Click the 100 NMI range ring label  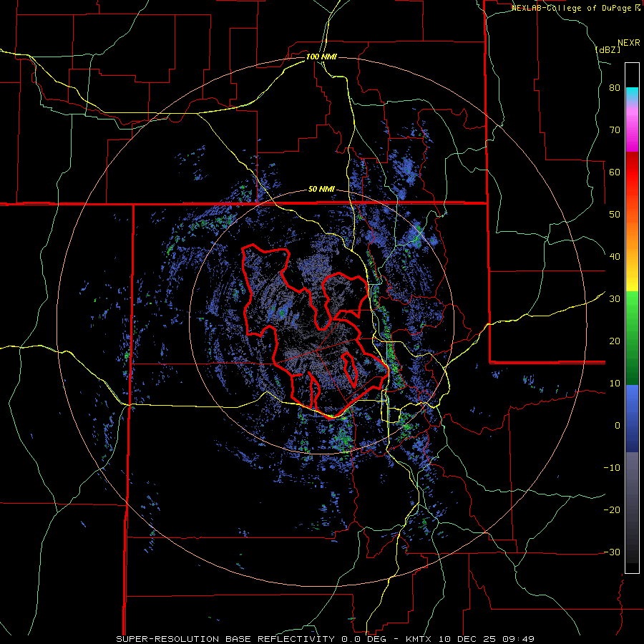[x=321, y=57]
